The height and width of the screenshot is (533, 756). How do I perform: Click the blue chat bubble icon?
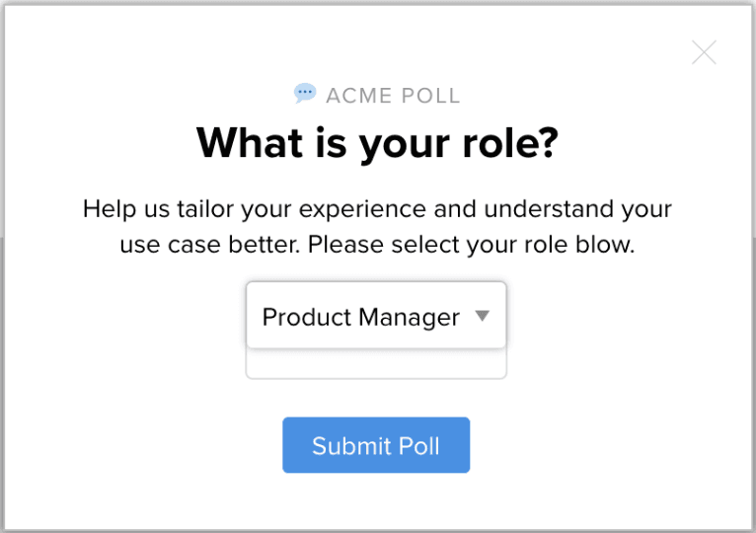point(305,94)
